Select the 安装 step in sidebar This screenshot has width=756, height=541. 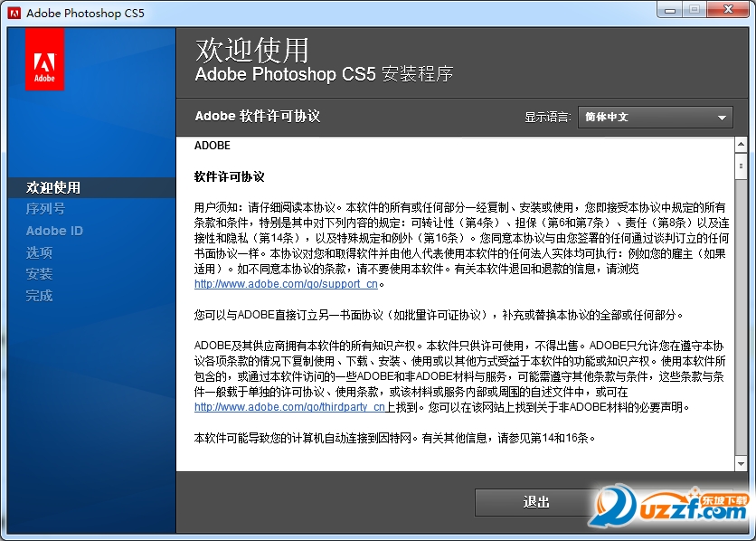[x=39, y=274]
